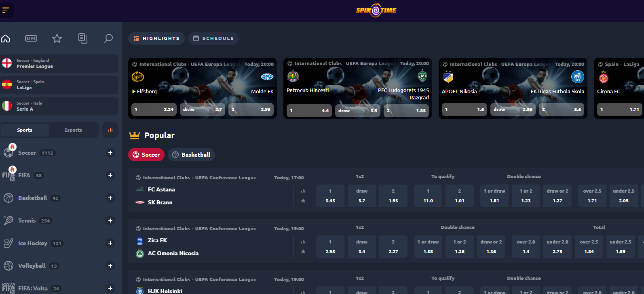Expand the Soccer category with plus button
The height and width of the screenshot is (294, 644).
(110, 153)
